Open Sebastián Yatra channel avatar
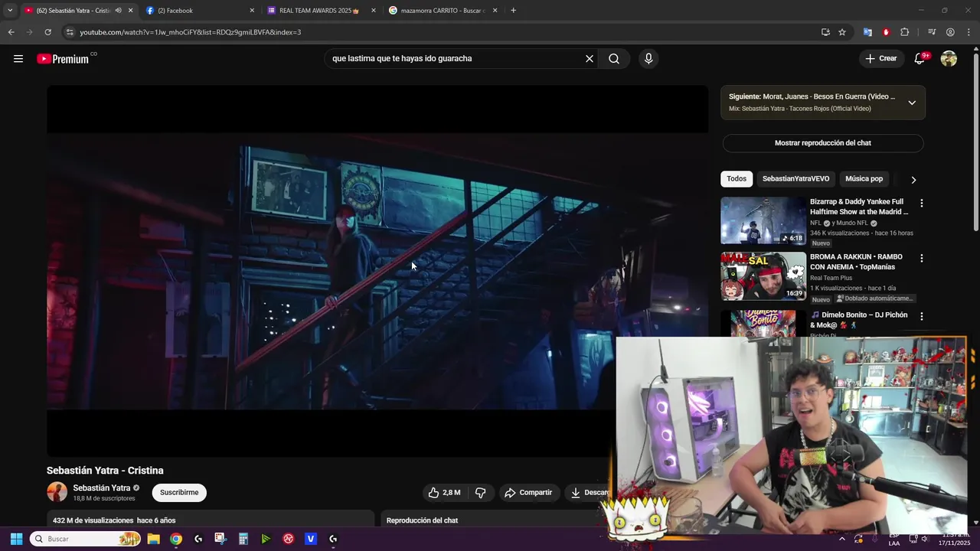Image resolution: width=980 pixels, height=551 pixels. point(57,492)
